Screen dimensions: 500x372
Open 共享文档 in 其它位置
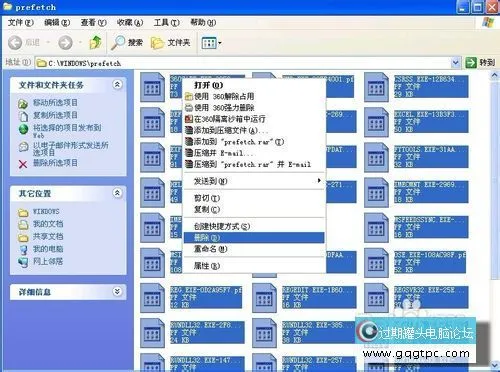[48, 237]
